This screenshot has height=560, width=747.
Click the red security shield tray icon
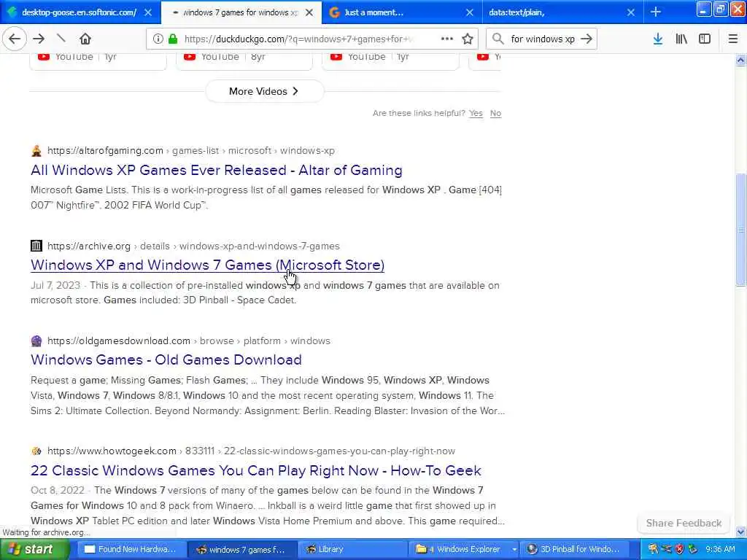tap(679, 550)
